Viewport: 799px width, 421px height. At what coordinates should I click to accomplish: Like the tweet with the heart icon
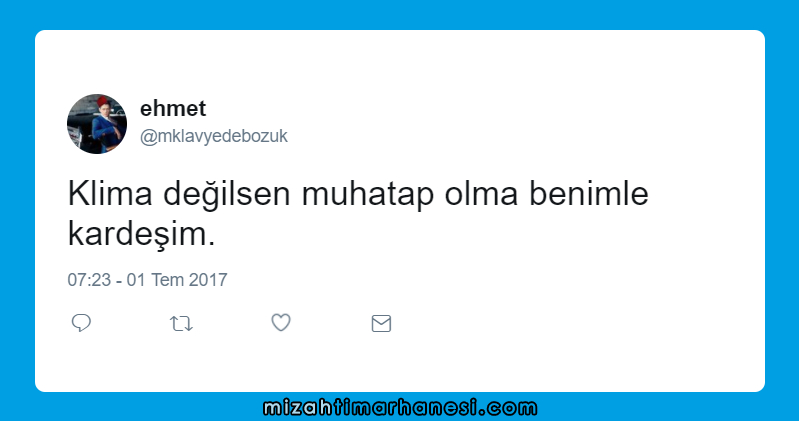pyautogui.click(x=281, y=323)
